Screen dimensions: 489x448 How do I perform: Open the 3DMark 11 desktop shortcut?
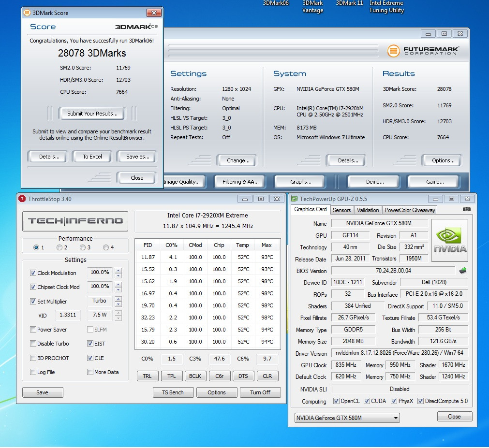[349, 3]
